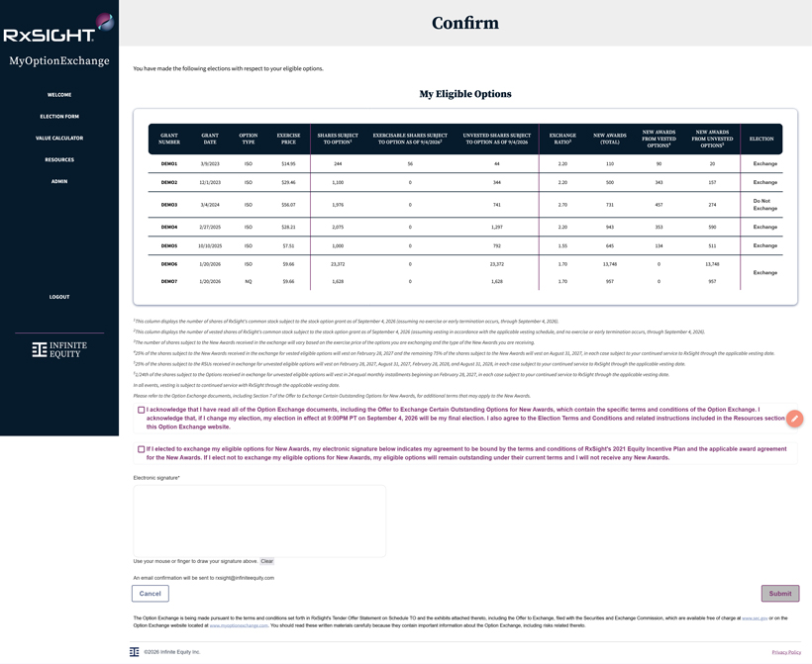The image size is (812, 664).
Task: Click the grant date 10/10/2025
Action: [210, 246]
